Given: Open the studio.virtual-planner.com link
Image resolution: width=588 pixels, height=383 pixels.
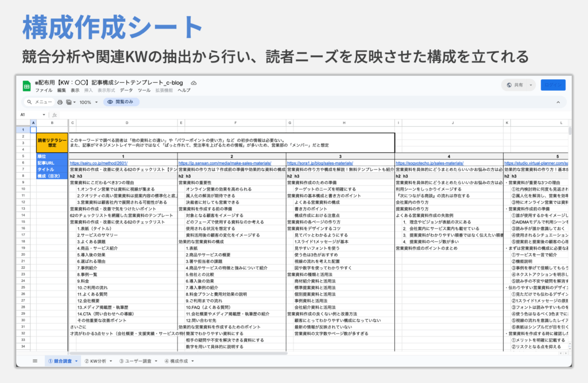Looking at the screenshot, I should [x=536, y=163].
